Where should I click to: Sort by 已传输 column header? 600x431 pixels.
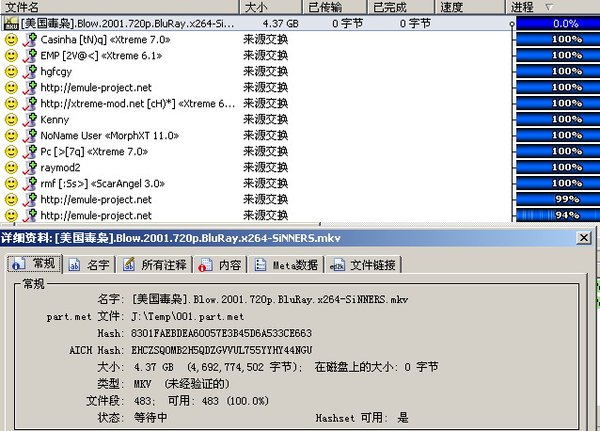335,7
